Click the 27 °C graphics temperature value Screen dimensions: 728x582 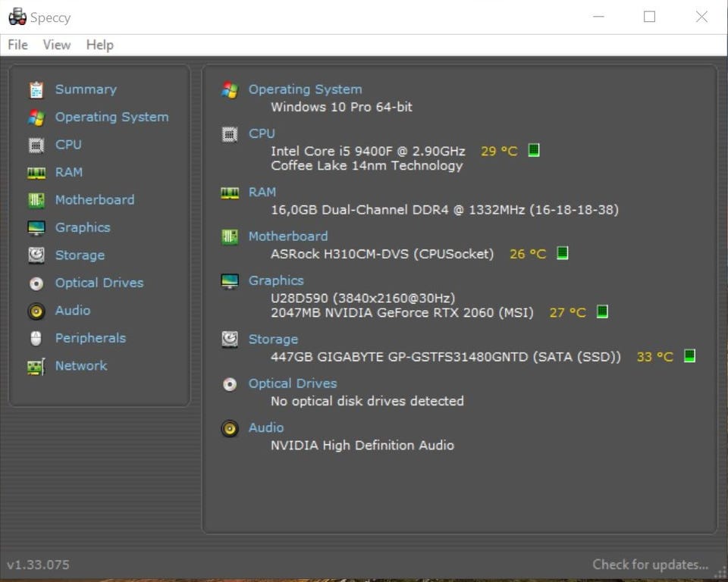coord(568,313)
